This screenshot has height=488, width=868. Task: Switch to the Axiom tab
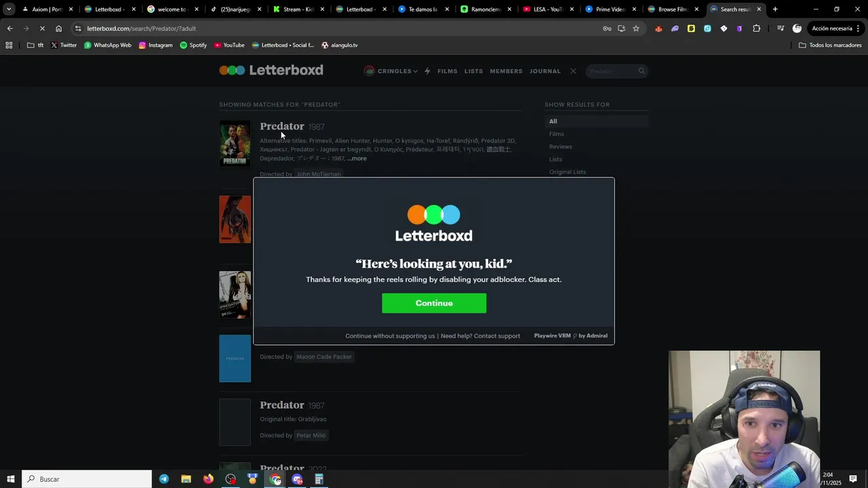(47, 9)
